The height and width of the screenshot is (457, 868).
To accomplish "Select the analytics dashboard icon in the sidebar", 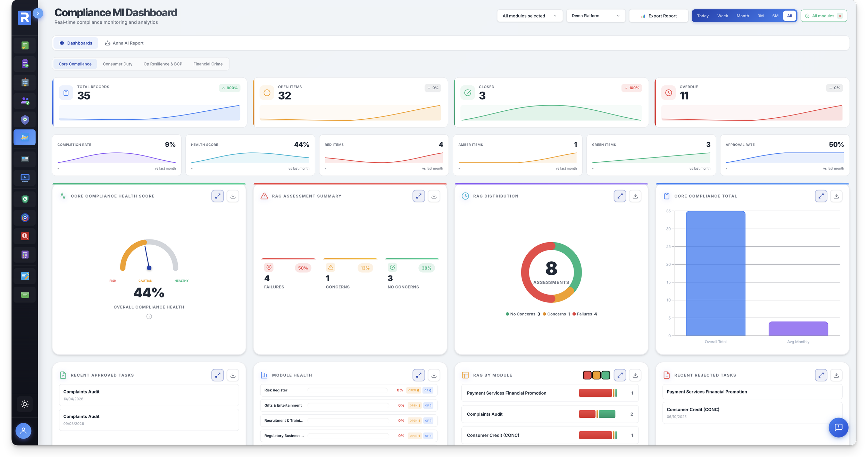I will pyautogui.click(x=24, y=137).
